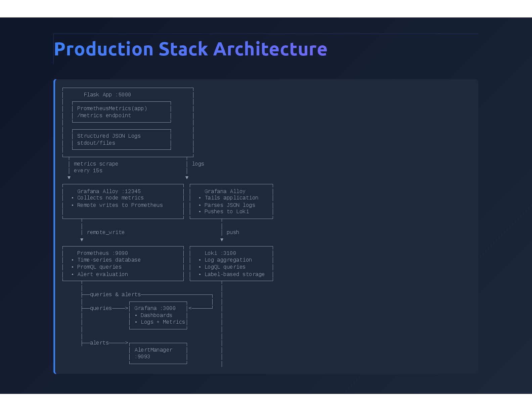Select the 'Flask App :5000' label
The height and width of the screenshot is (411, 532).
107,95
